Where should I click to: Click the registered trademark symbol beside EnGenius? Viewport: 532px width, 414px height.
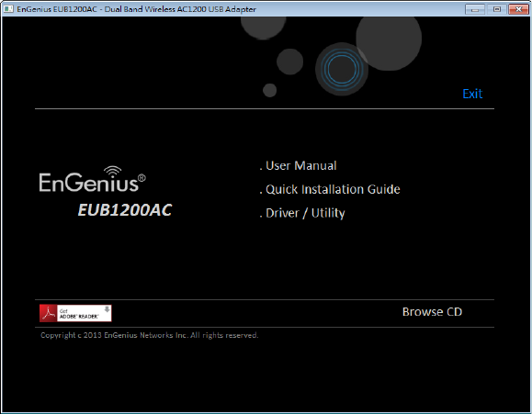141,178
